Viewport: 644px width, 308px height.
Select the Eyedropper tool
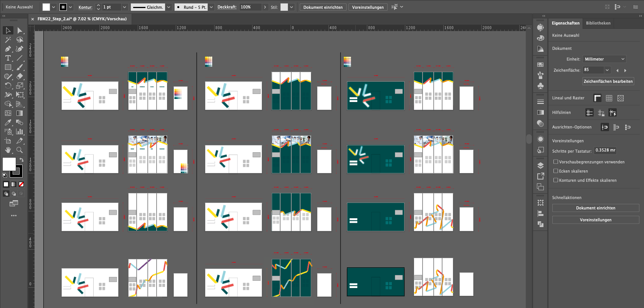click(x=8, y=122)
